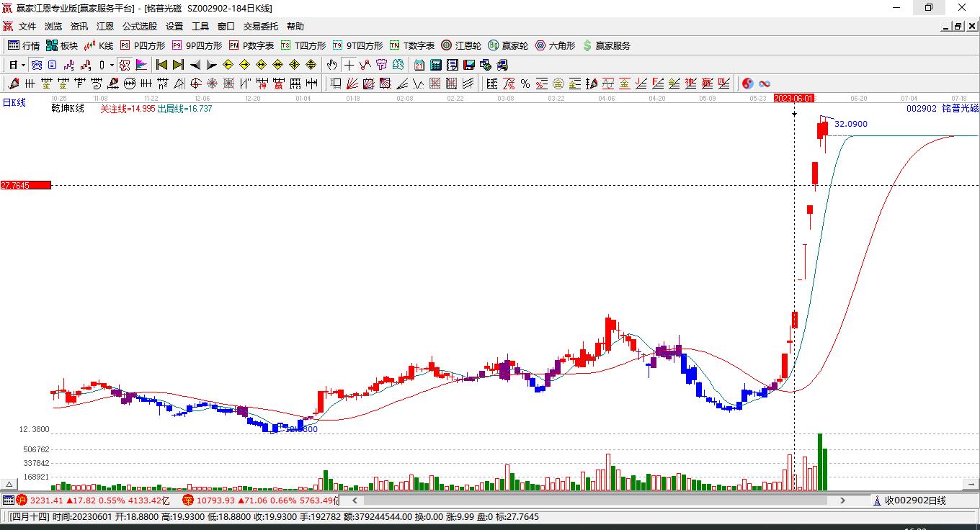Open the 交易委托 menu
The image size is (980, 530).
point(261,27)
